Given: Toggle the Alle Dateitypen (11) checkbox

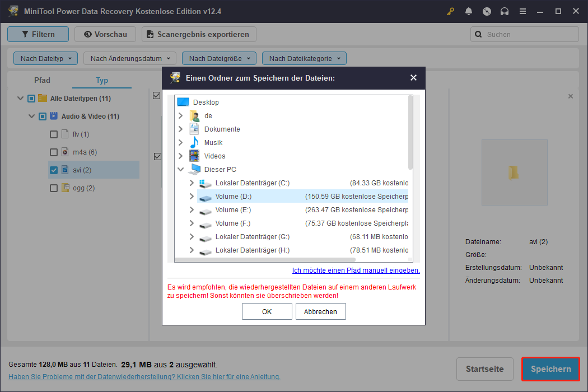Looking at the screenshot, I should pyautogui.click(x=31, y=99).
